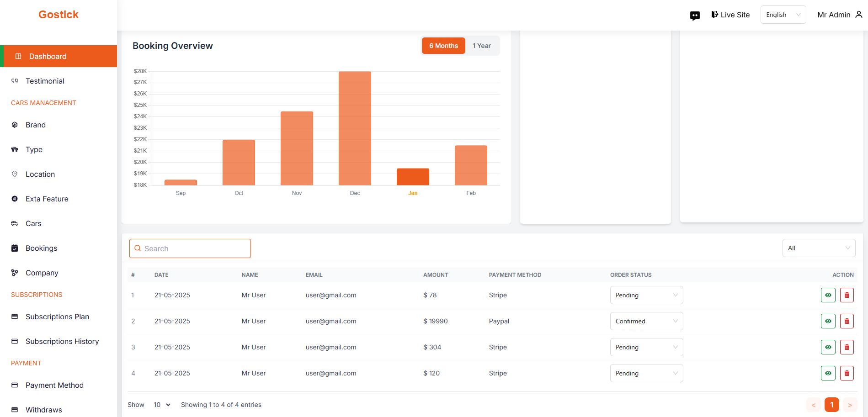The height and width of the screenshot is (417, 868).
Task: View the $ 304 booking with eye icon
Action: tap(828, 347)
